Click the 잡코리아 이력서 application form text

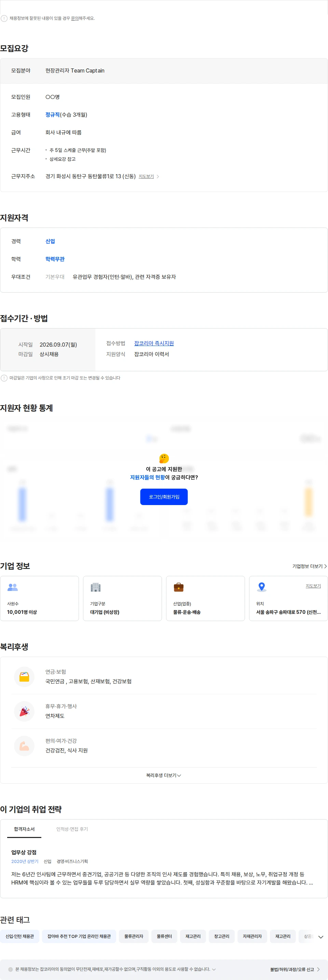(x=152, y=354)
